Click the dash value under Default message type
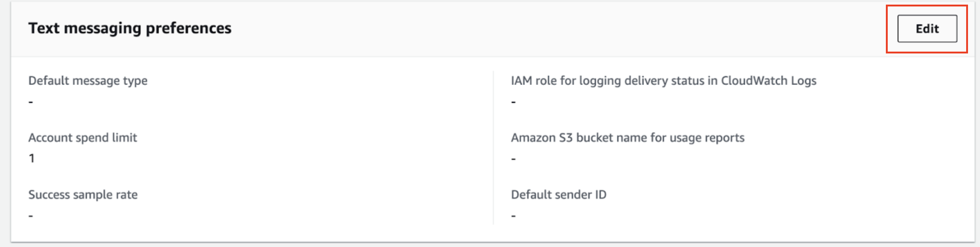 coord(31,102)
